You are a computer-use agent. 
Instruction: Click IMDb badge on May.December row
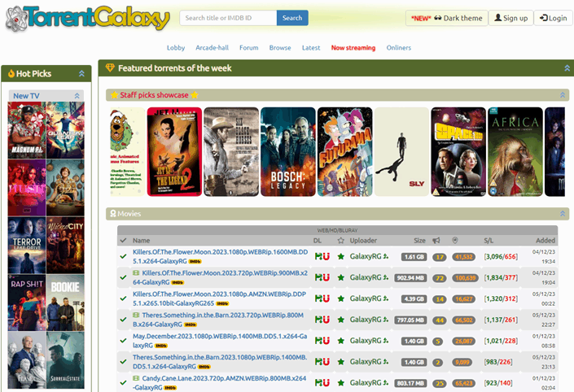coord(160,346)
